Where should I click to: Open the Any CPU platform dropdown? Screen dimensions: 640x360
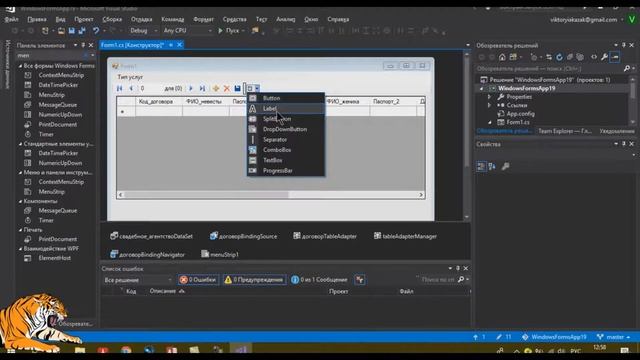pyautogui.click(x=187, y=31)
